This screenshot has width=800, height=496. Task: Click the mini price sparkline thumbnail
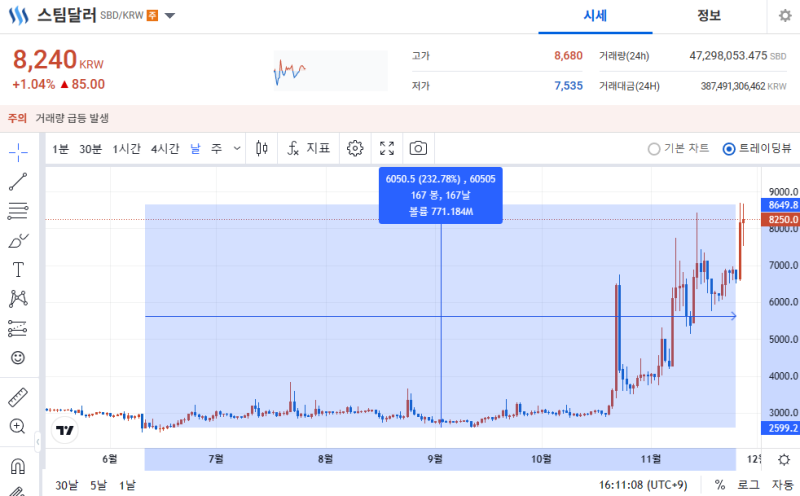point(331,71)
